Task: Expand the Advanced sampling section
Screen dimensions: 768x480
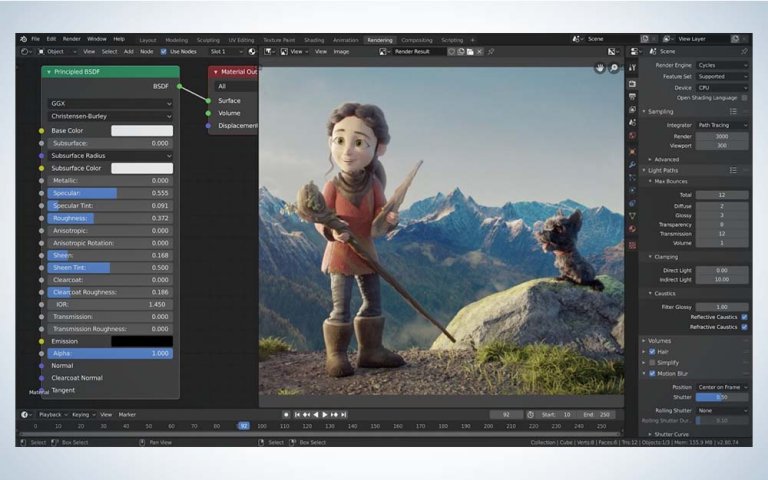Action: coord(666,159)
